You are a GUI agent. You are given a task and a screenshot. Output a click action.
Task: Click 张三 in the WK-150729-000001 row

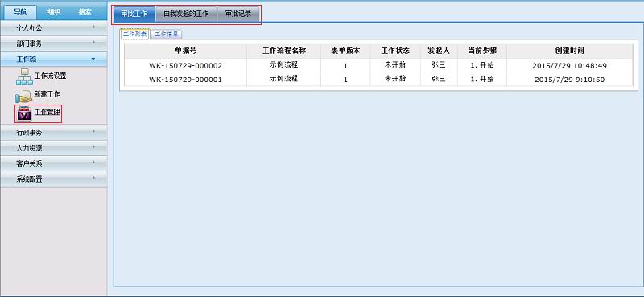tap(439, 79)
